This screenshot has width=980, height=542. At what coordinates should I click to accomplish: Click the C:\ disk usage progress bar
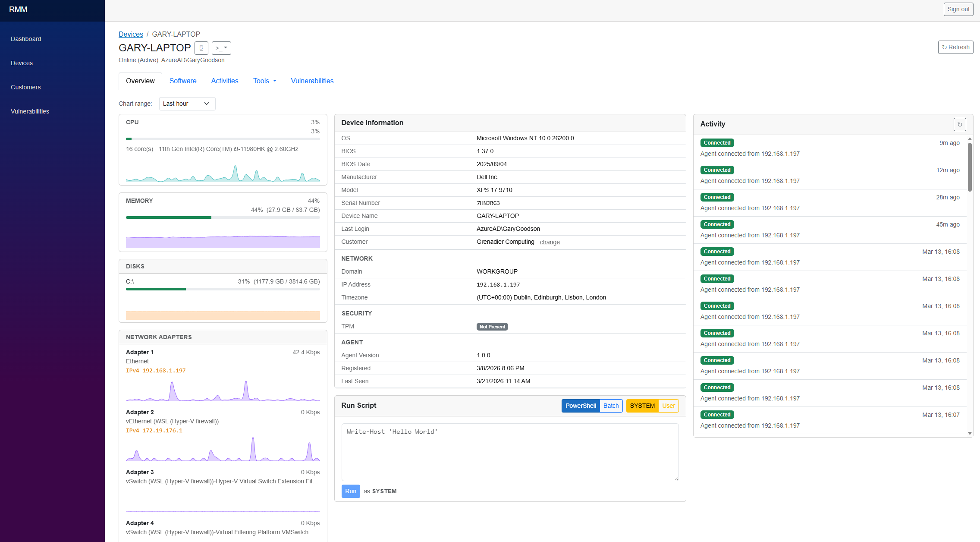click(x=223, y=289)
